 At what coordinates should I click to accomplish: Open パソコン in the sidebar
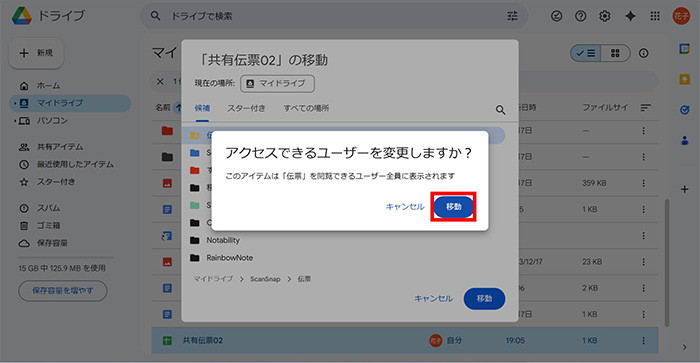point(52,121)
